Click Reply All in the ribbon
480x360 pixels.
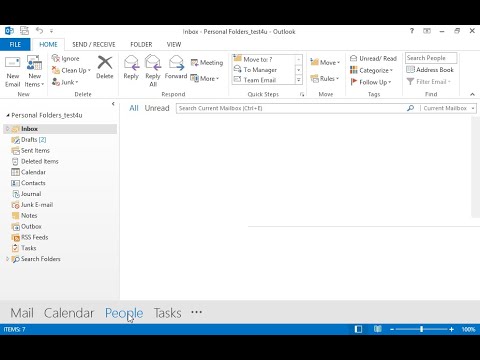point(153,71)
